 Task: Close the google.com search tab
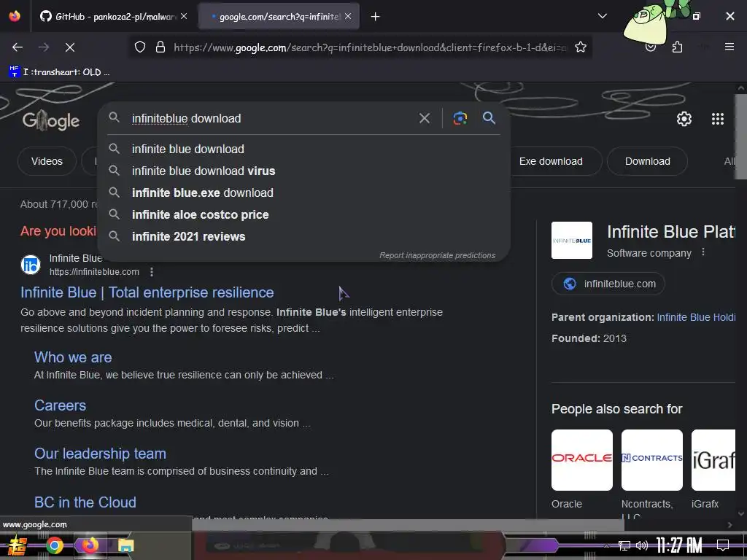348,17
